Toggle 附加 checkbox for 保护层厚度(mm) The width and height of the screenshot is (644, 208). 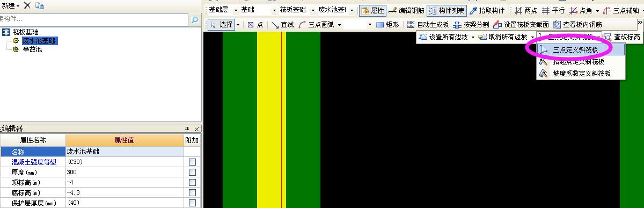pyautogui.click(x=192, y=203)
